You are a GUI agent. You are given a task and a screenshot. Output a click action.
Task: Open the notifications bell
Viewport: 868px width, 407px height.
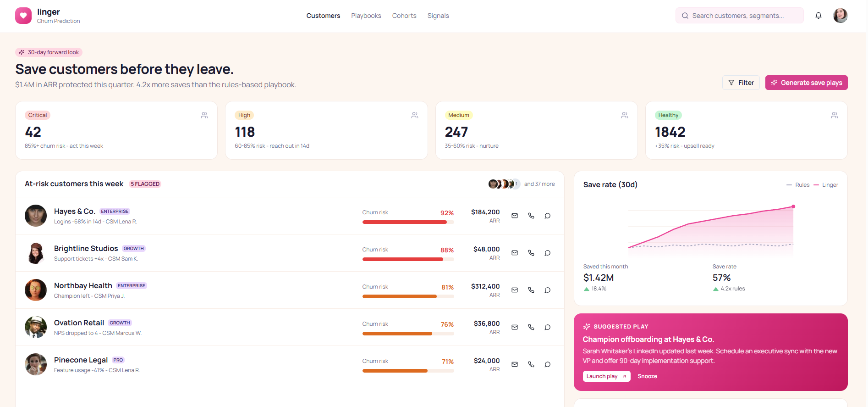[819, 16]
